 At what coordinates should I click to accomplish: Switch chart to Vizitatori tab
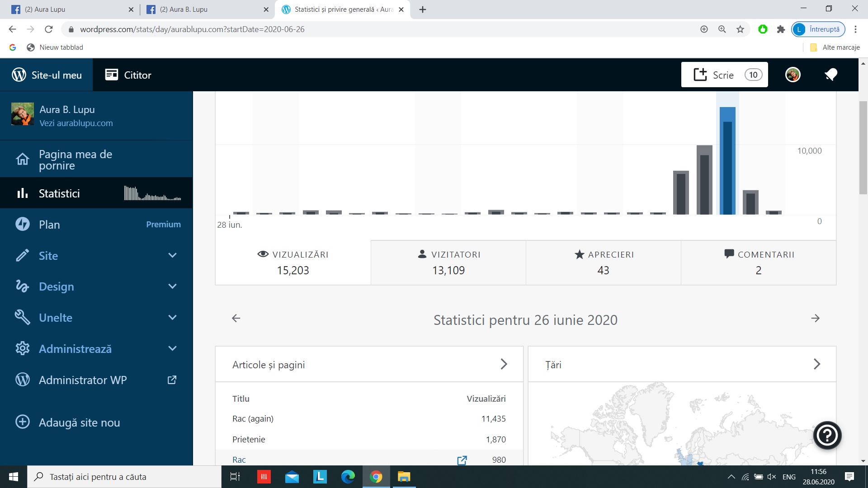tap(448, 263)
